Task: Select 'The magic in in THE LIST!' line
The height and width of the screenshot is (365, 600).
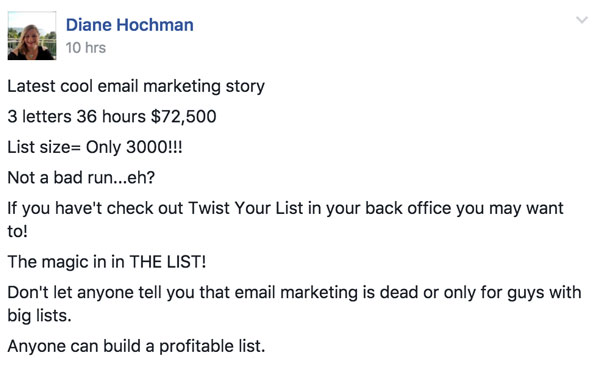Action: click(107, 262)
